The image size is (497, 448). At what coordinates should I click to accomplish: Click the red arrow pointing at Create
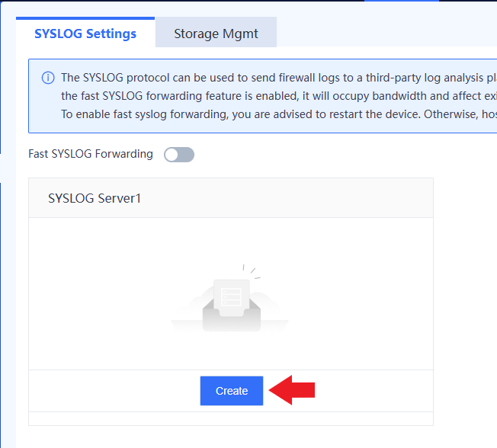coord(294,390)
